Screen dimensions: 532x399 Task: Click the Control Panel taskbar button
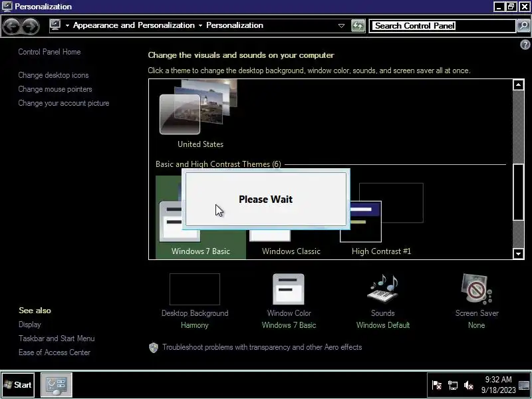tap(57, 385)
